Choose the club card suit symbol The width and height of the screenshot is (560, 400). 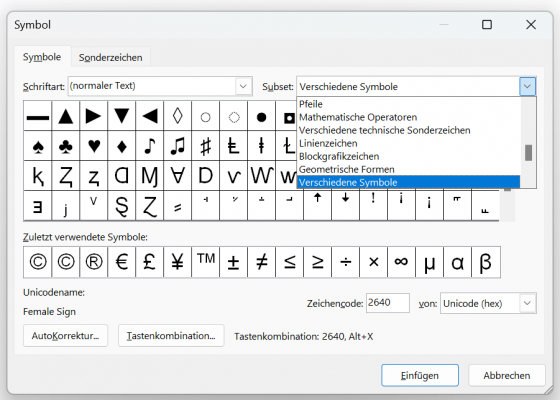pos(66,146)
